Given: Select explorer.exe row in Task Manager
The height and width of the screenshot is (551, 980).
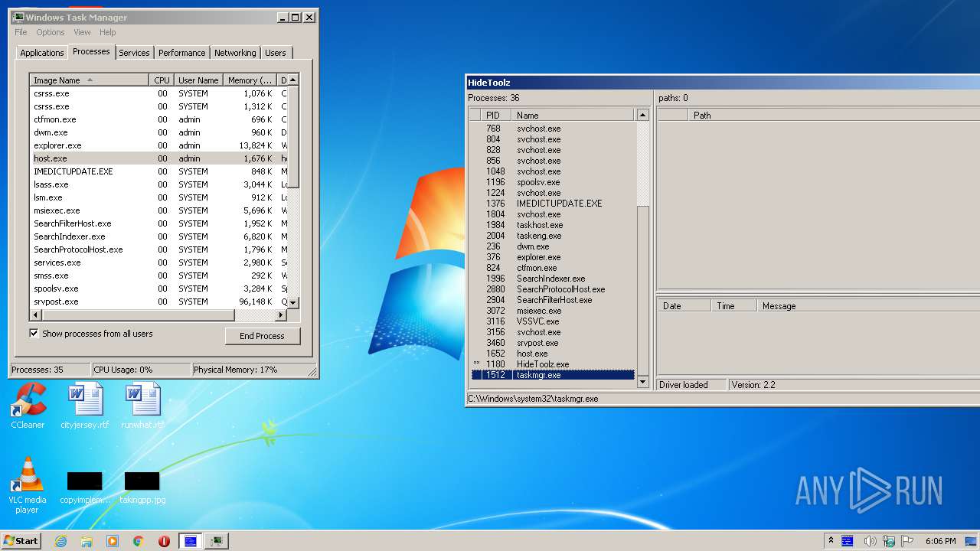Looking at the screenshot, I should coord(158,145).
